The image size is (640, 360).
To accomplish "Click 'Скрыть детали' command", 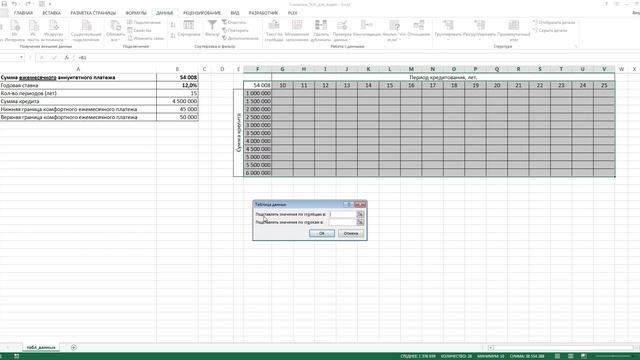I will (550, 30).
